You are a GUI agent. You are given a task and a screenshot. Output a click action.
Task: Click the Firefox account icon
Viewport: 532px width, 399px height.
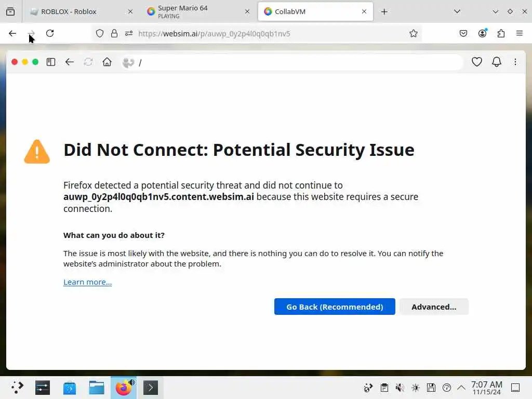[483, 34]
